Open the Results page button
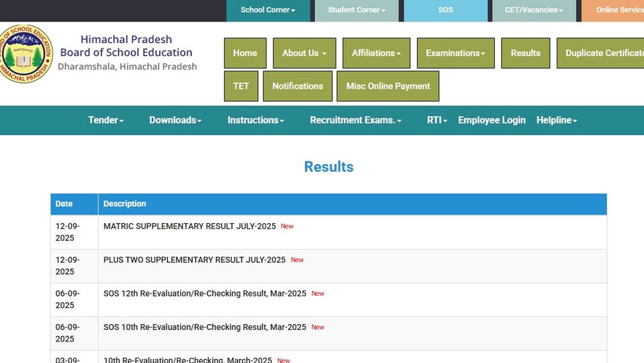 tap(525, 53)
